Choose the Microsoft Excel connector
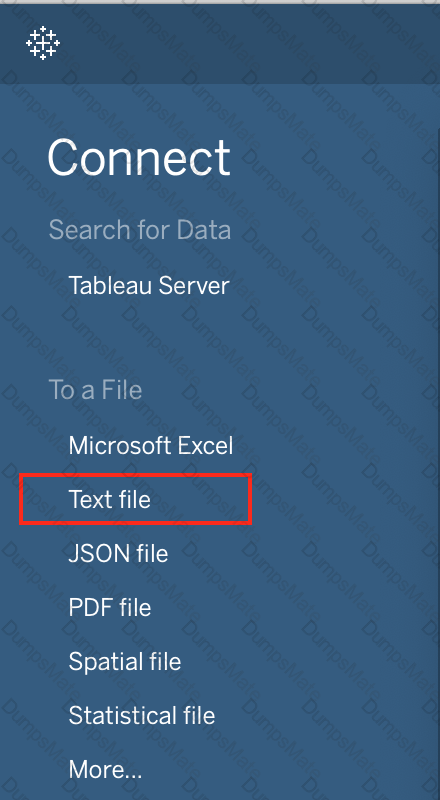The width and height of the screenshot is (440, 800). pyautogui.click(x=151, y=445)
